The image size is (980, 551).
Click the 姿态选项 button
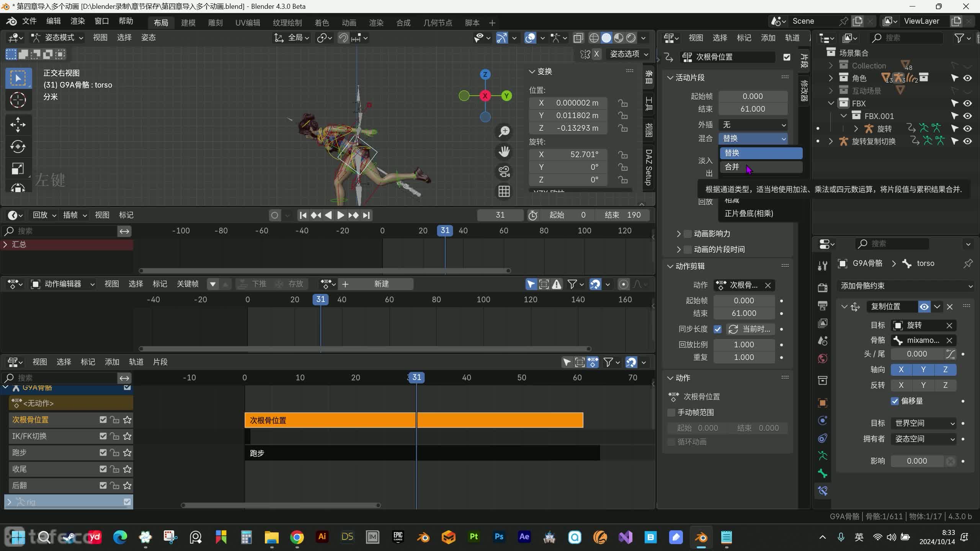coord(629,54)
